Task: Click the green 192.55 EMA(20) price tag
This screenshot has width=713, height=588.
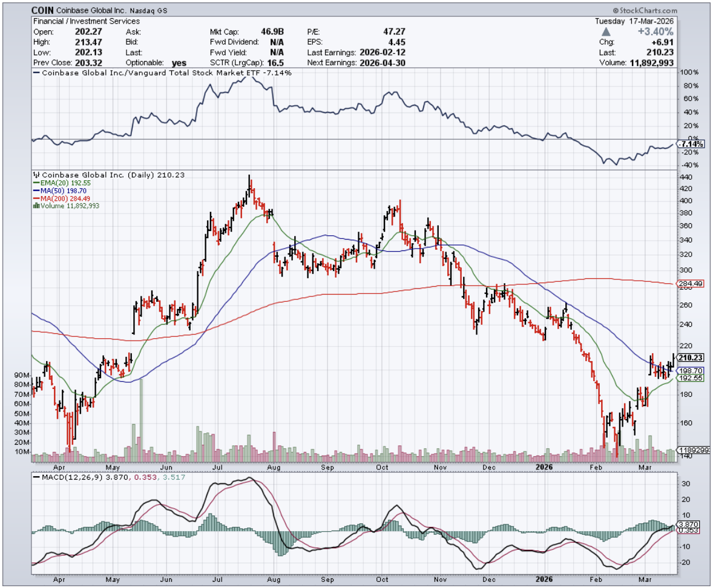Action: coord(692,378)
